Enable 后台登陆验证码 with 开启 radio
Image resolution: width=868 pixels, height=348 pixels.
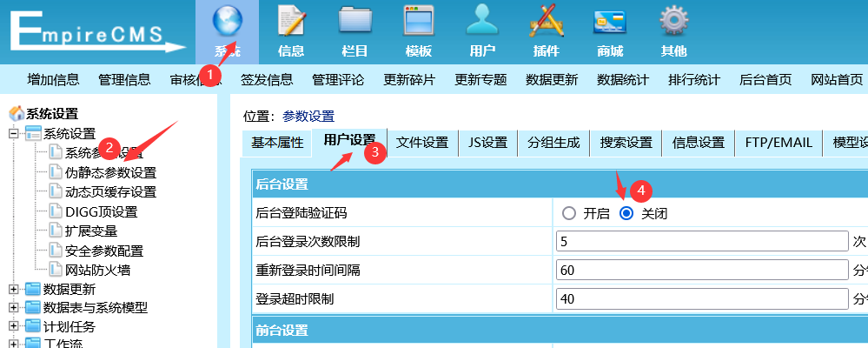[569, 213]
